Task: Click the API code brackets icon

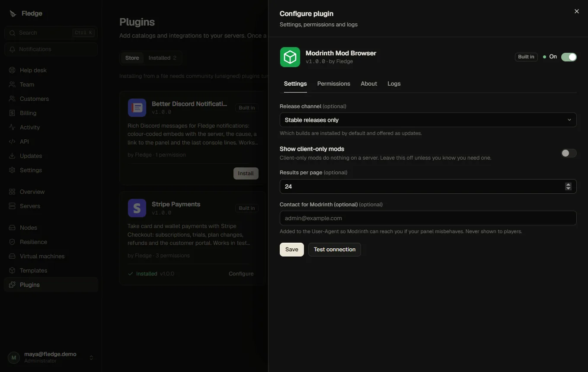Action: tap(12, 141)
